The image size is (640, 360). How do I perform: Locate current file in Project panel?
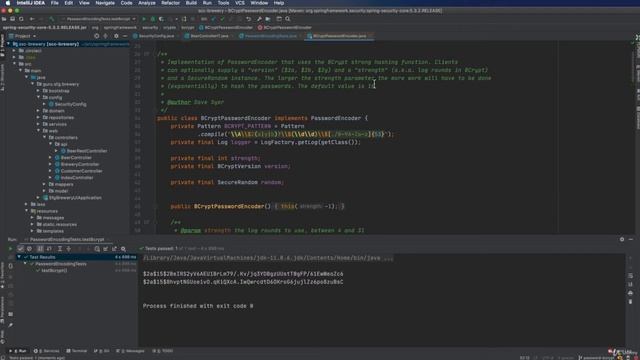click(97, 36)
